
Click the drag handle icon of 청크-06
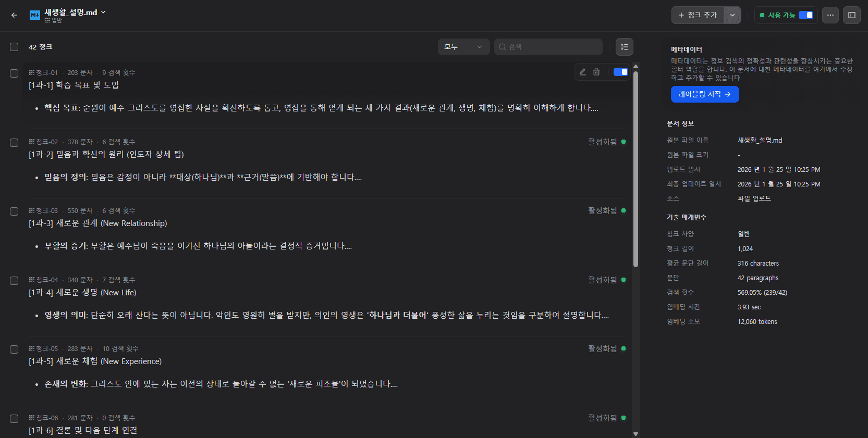[32, 418]
